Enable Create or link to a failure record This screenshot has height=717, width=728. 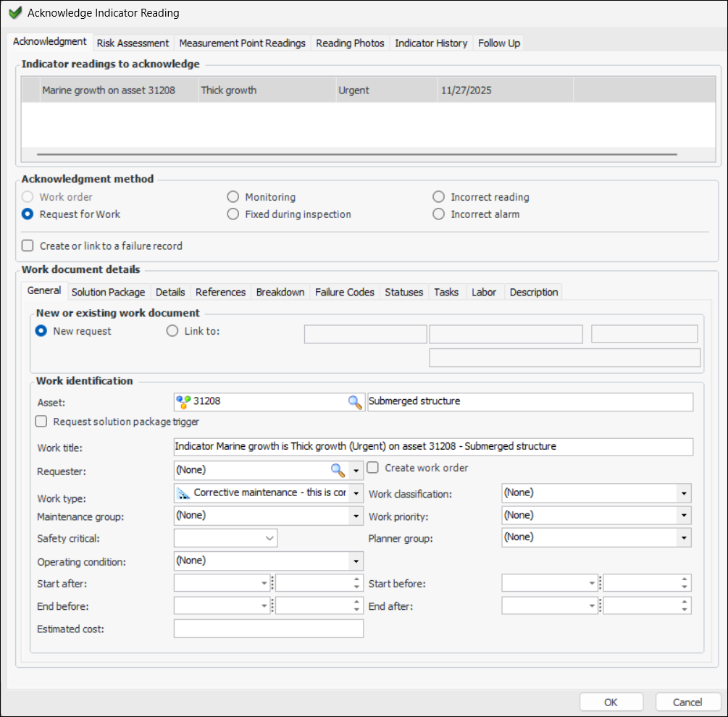pyautogui.click(x=28, y=246)
